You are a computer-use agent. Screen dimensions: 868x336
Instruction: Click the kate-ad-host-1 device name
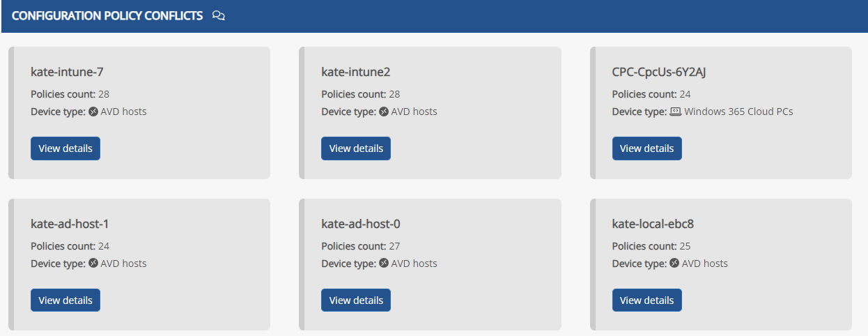tap(70, 224)
